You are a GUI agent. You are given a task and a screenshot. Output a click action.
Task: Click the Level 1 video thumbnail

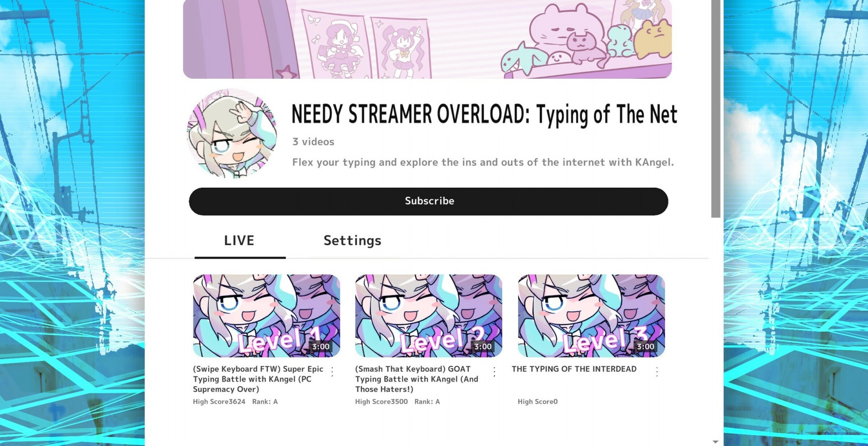[x=266, y=316]
